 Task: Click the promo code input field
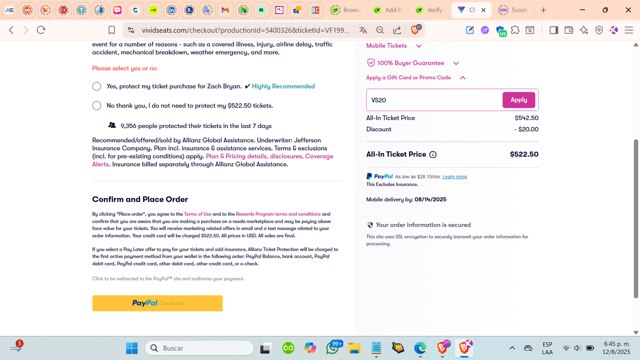(x=434, y=100)
